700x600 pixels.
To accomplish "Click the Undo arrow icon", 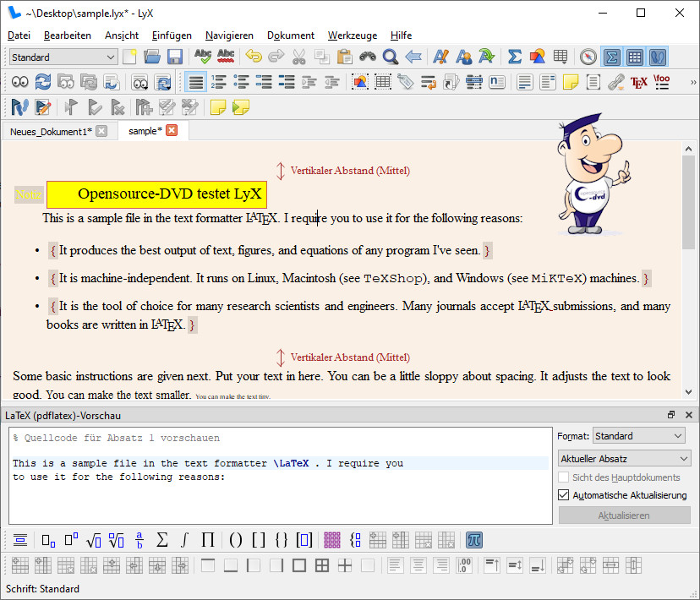I will coord(254,57).
